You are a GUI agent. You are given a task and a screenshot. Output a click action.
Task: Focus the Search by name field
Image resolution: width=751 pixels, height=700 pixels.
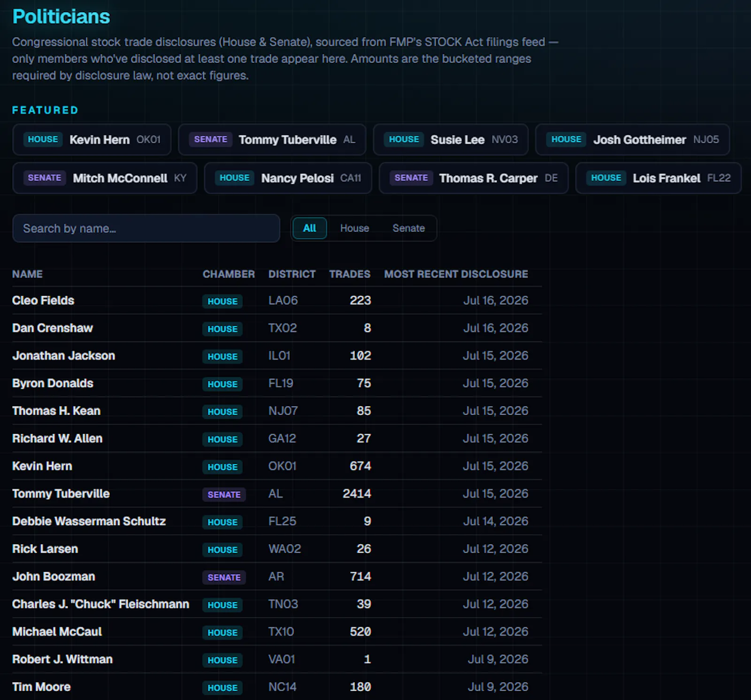146,228
